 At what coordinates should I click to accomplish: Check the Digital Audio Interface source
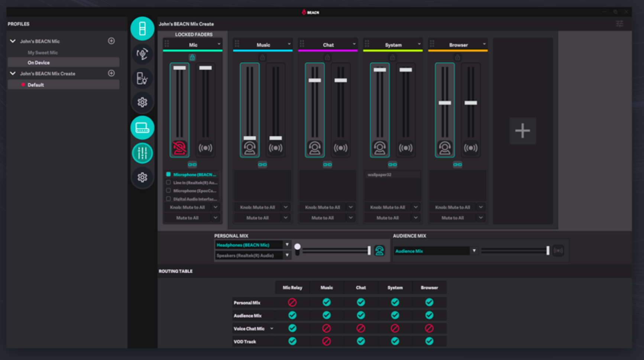(x=168, y=199)
